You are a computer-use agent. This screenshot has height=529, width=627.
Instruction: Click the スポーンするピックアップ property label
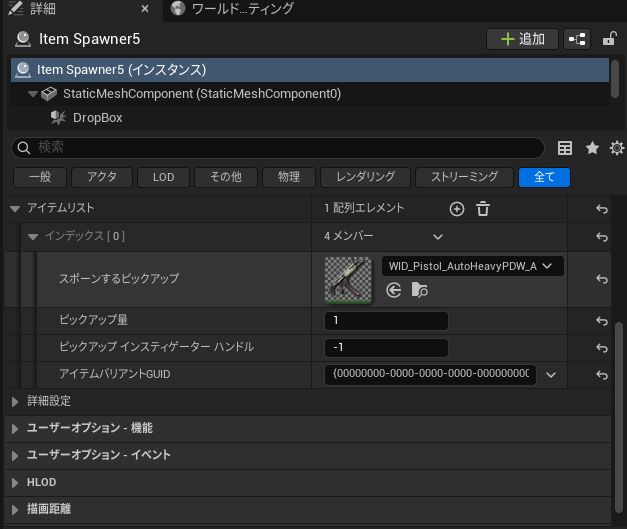pos(119,279)
